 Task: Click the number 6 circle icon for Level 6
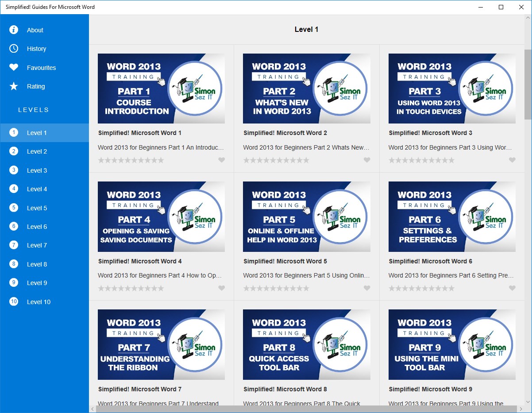click(14, 226)
